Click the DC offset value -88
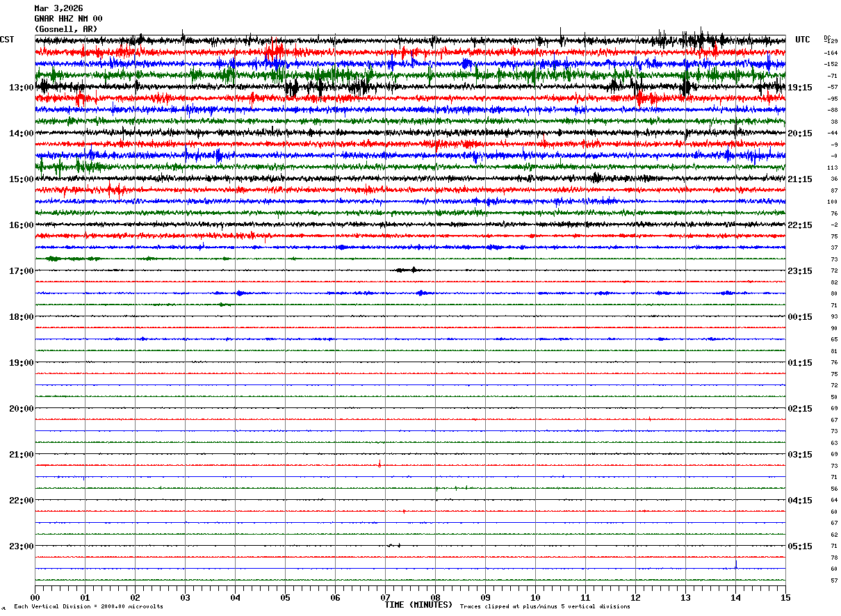The image size is (841, 616). coord(833,110)
